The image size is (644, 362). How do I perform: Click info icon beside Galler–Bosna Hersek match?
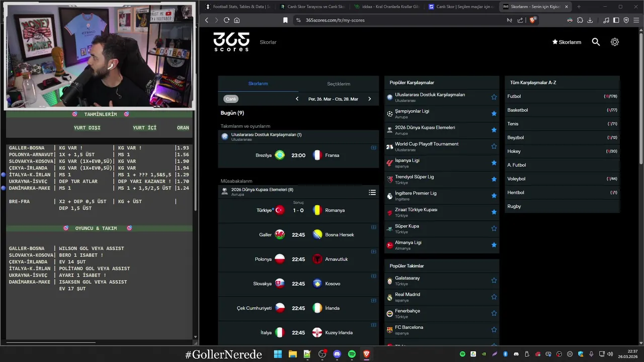(373, 227)
